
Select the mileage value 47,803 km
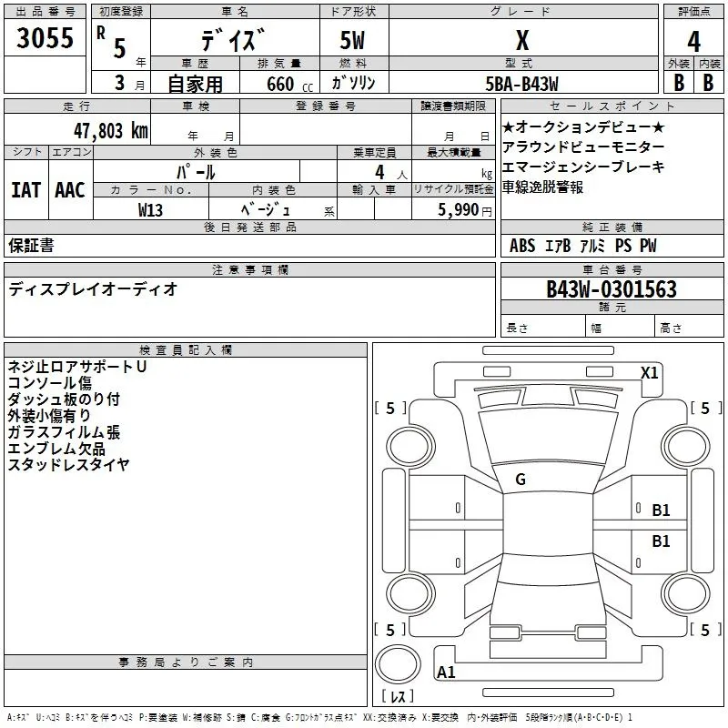click(x=111, y=130)
